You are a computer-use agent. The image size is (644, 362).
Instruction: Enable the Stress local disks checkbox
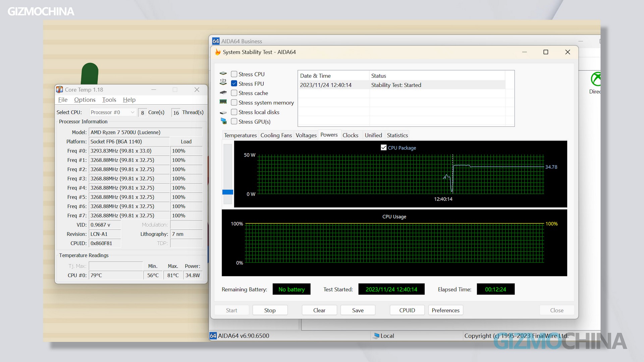click(x=234, y=112)
